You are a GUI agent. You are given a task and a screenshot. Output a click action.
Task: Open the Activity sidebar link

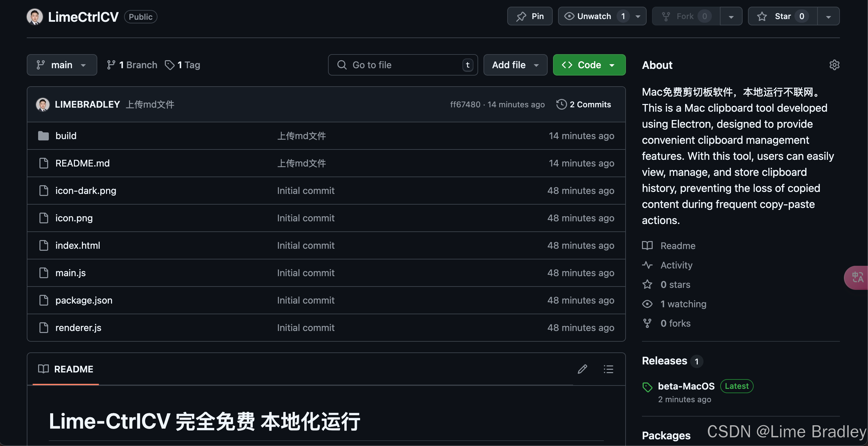(676, 265)
